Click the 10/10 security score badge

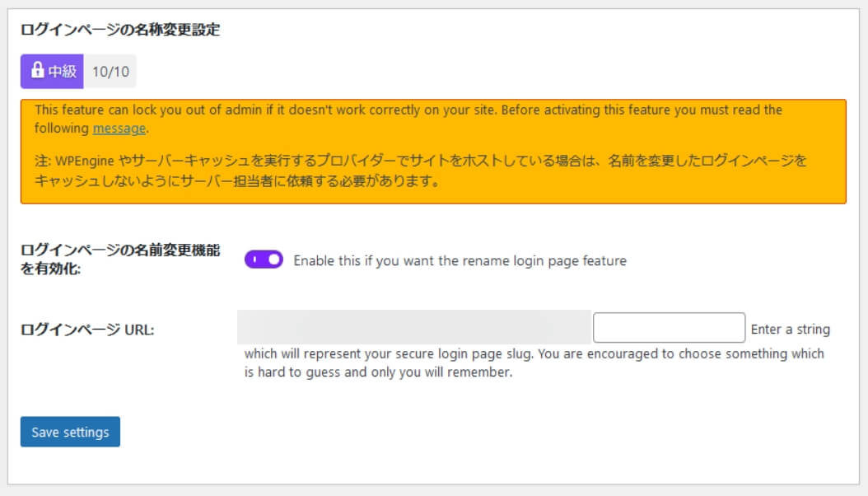pyautogui.click(x=110, y=72)
